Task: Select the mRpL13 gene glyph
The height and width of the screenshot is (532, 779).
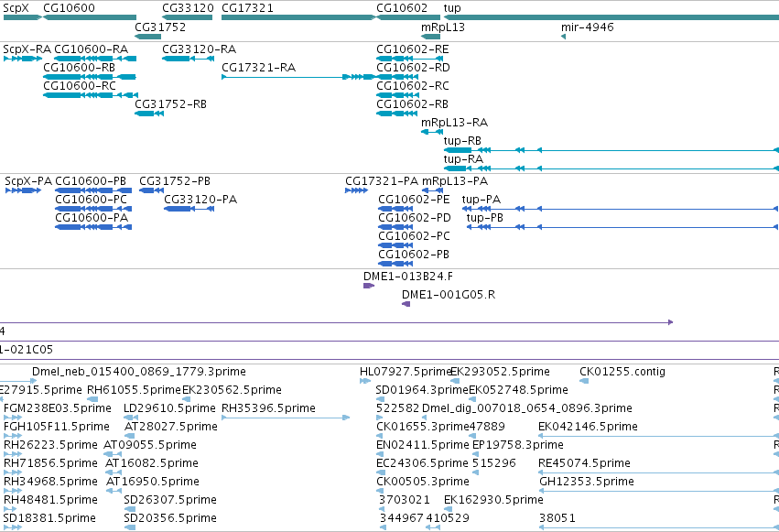Action: 431,37
